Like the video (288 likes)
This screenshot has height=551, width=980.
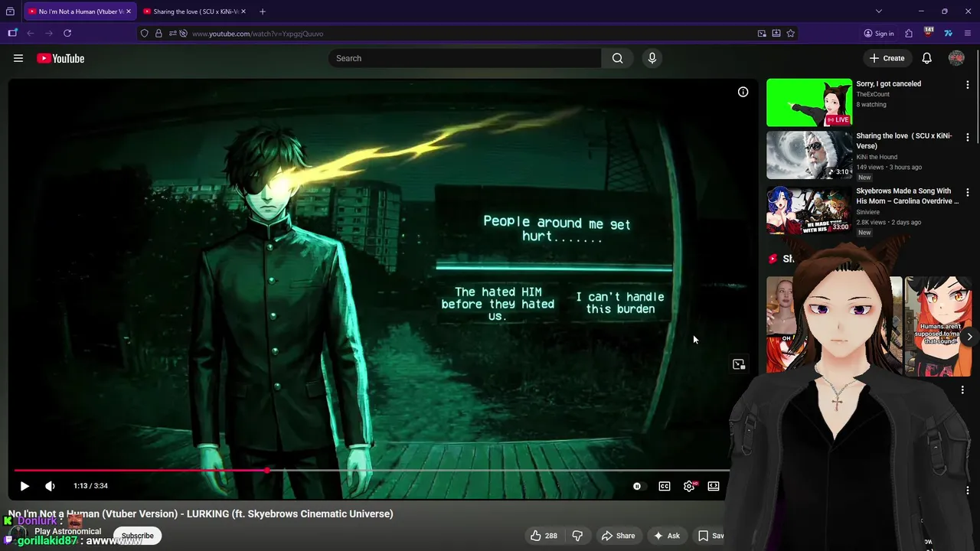point(544,536)
